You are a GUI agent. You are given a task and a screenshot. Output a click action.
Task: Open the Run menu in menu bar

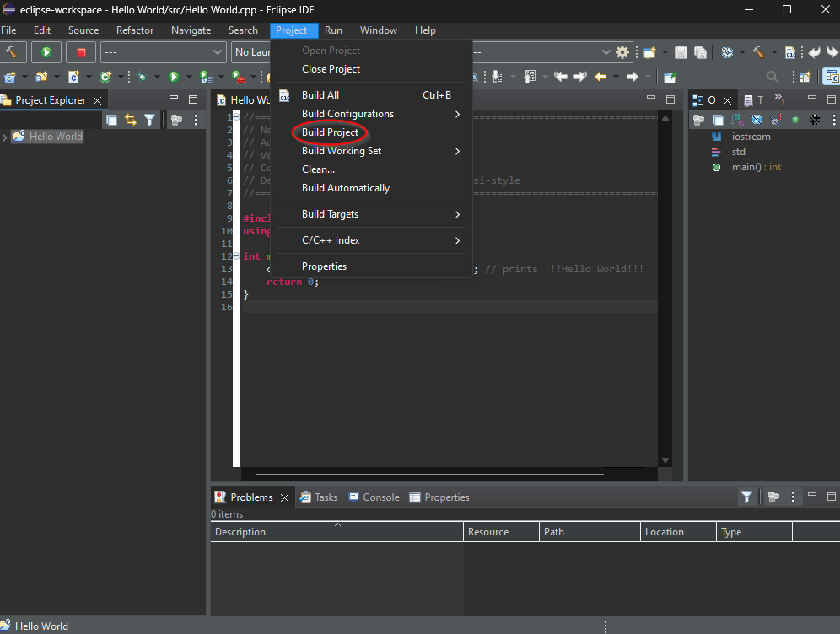tap(333, 30)
